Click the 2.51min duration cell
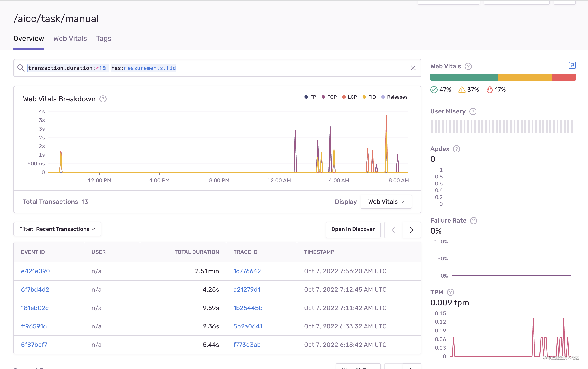 click(207, 271)
